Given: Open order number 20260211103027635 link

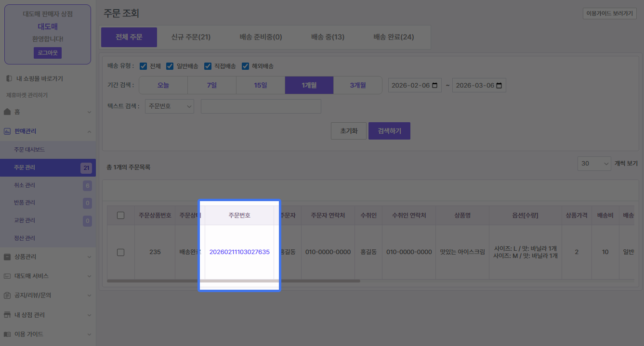Looking at the screenshot, I should pos(239,252).
